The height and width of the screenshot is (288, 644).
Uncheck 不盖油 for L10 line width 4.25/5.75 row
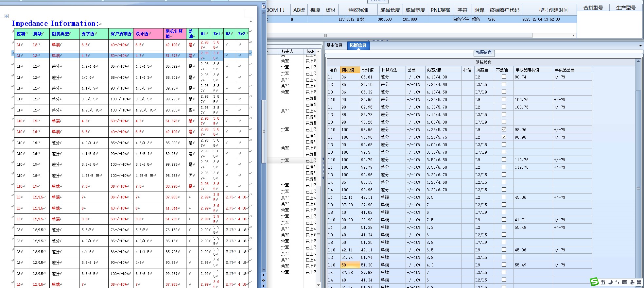pyautogui.click(x=504, y=129)
